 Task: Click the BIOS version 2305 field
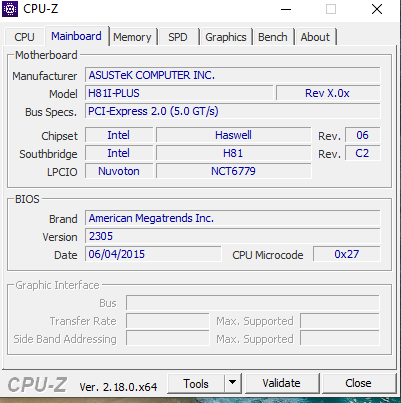(x=232, y=236)
